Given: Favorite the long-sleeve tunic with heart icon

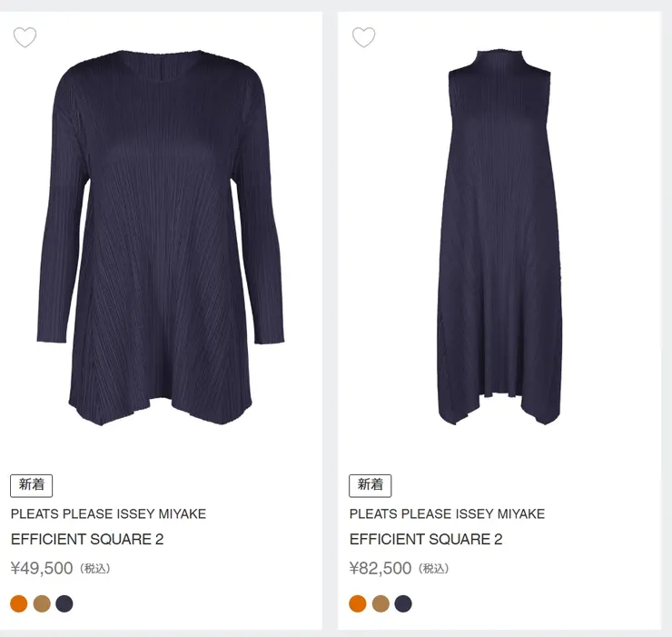Looking at the screenshot, I should pyautogui.click(x=25, y=38).
